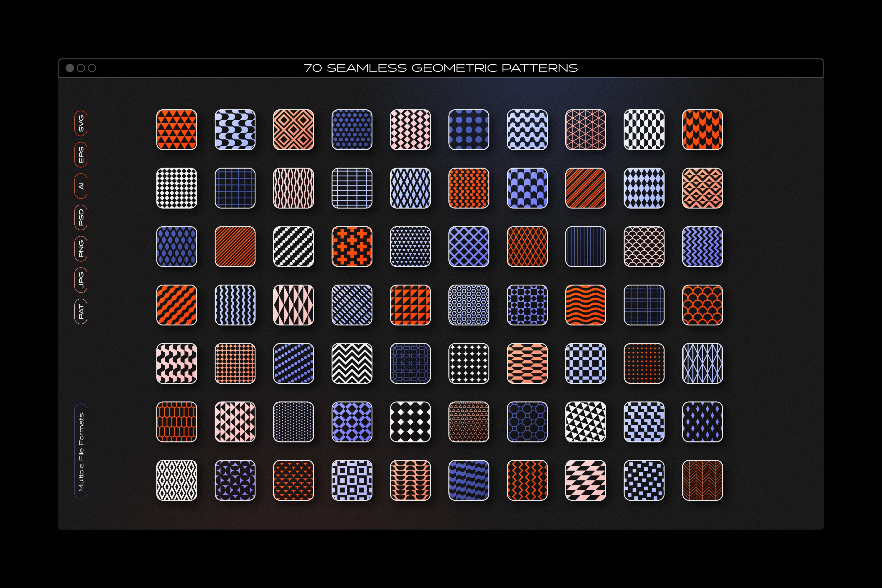Viewport: 882px width, 588px height.
Task: Click the SVG format pill
Action: [x=81, y=123]
